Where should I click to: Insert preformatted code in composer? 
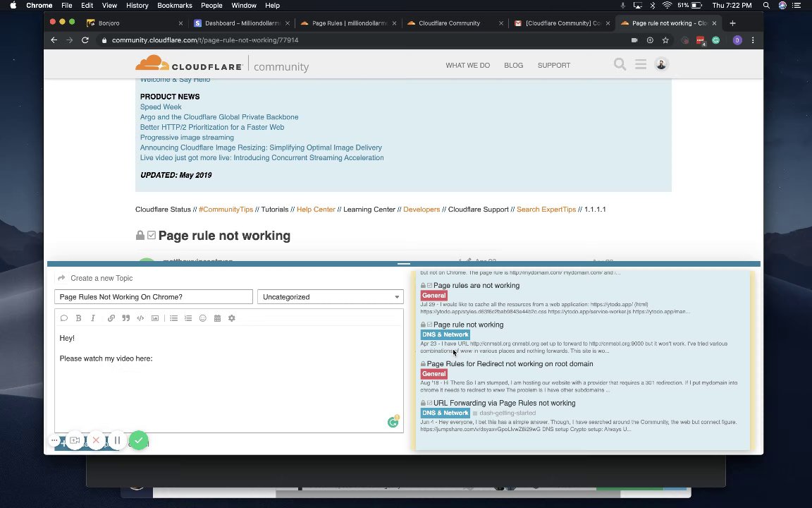[x=140, y=318]
